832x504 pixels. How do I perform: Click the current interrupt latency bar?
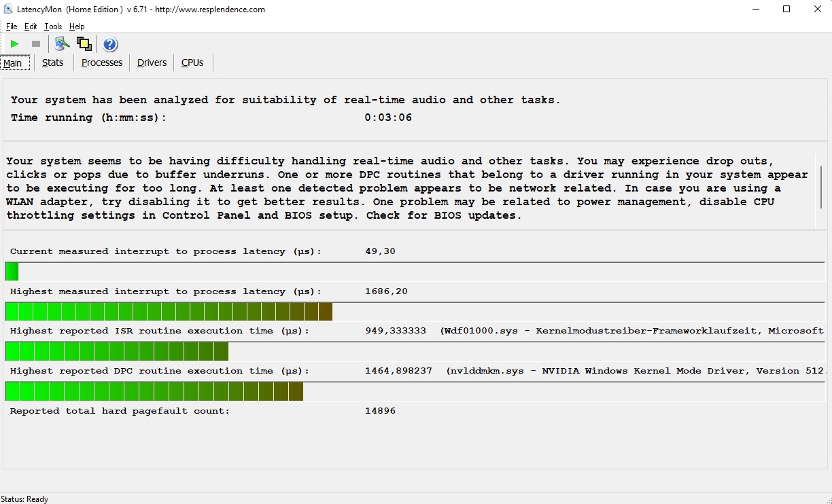pos(415,272)
